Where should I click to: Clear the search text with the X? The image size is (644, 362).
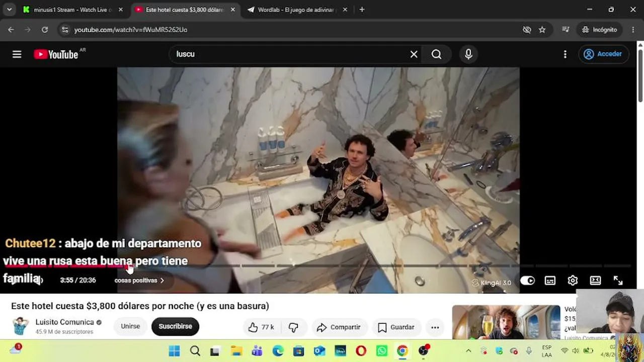(x=414, y=54)
